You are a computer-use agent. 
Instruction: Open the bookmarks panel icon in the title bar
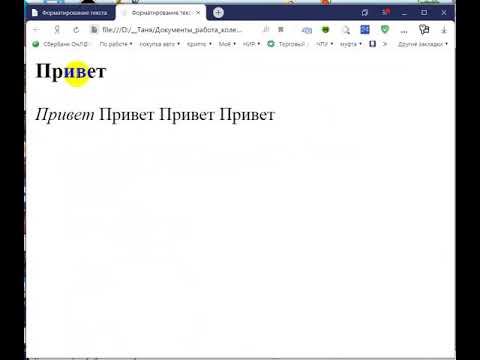click(365, 13)
